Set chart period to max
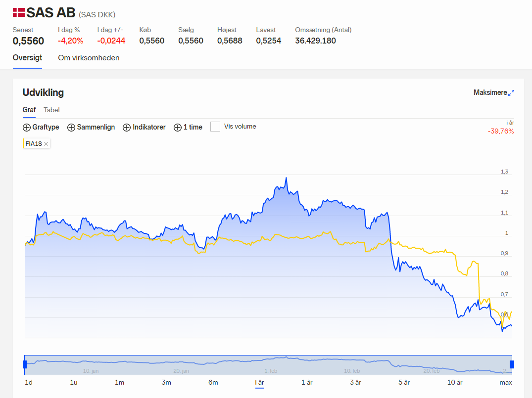Image resolution: width=532 pixels, height=398 pixels. point(506,382)
